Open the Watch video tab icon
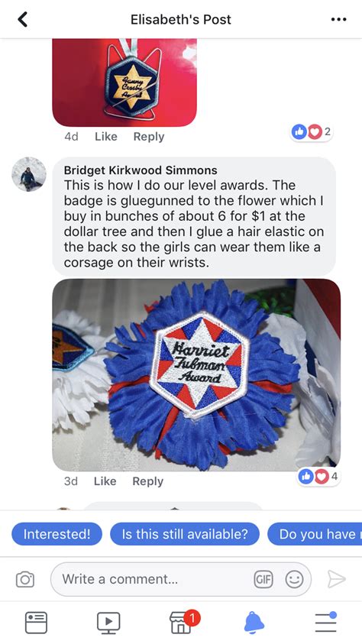Image resolution: width=362 pixels, height=644 pixels. tap(108, 623)
